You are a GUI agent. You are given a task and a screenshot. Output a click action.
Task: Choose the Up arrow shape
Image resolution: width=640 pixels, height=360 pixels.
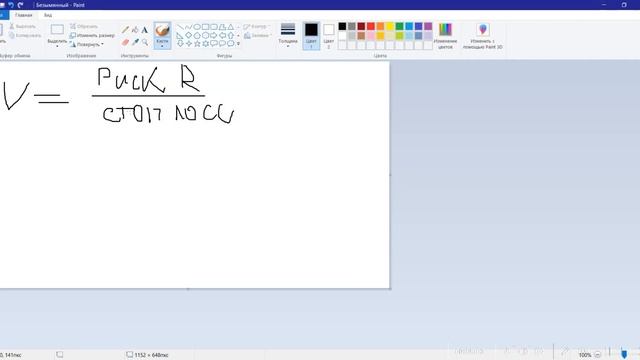point(231,36)
